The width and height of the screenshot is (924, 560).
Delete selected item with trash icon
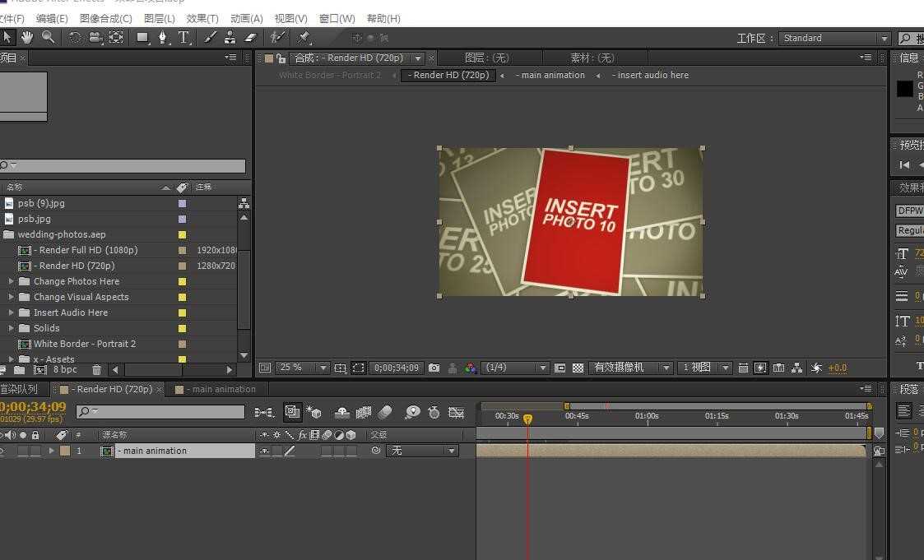pyautogui.click(x=96, y=370)
